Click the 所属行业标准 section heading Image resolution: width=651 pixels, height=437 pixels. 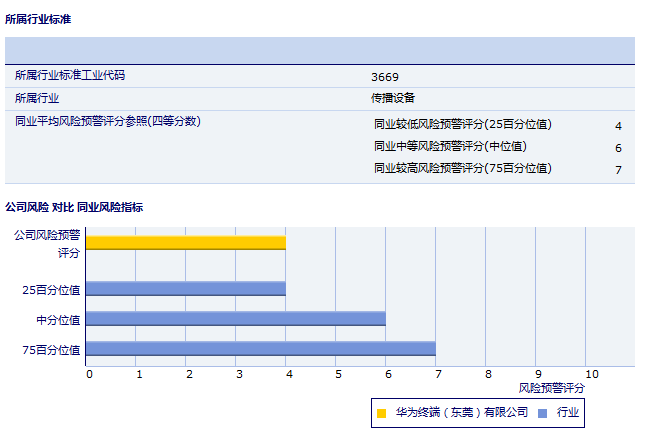pyautogui.click(x=38, y=19)
